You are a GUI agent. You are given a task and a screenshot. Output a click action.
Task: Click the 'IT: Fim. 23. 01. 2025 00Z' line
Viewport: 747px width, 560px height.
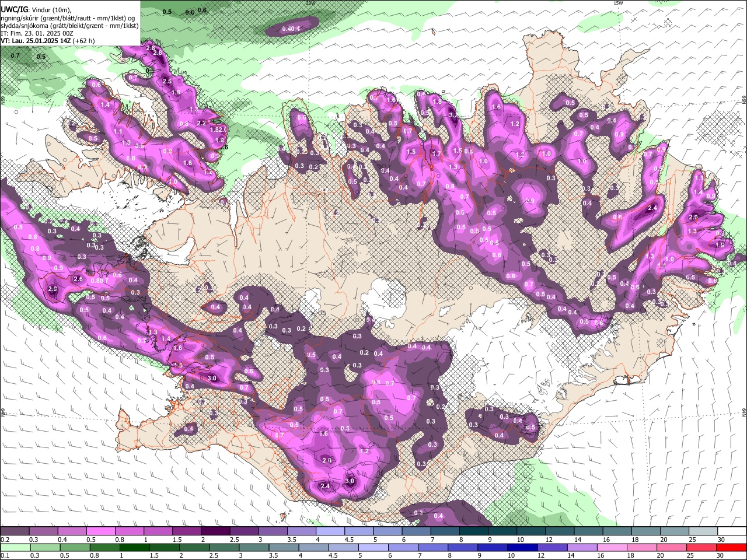37,33
